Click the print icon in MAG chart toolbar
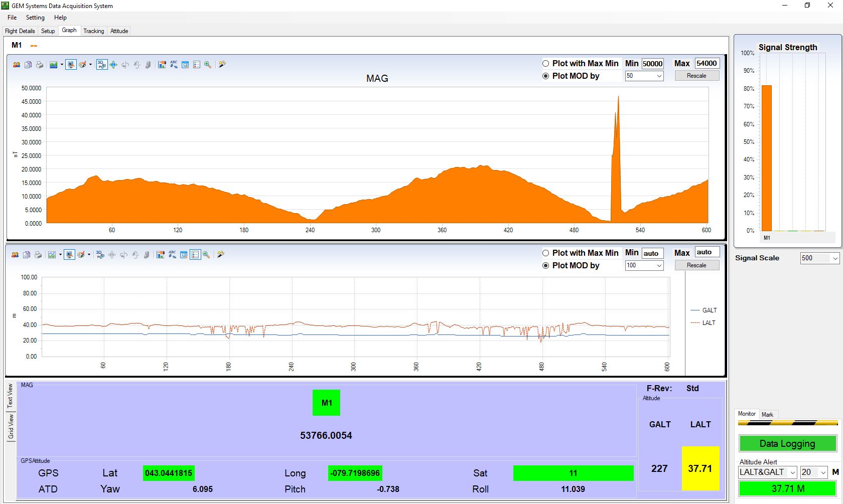This screenshot has height=504, width=843. [40, 65]
